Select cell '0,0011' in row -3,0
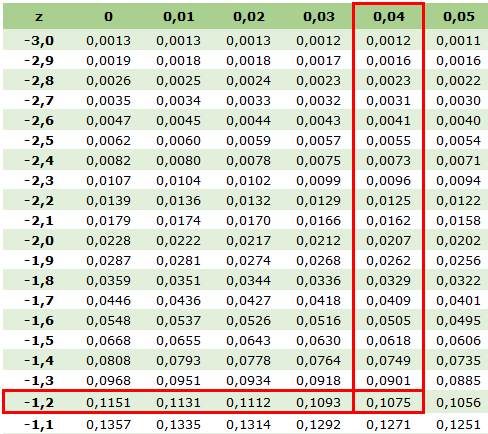 (x=459, y=41)
